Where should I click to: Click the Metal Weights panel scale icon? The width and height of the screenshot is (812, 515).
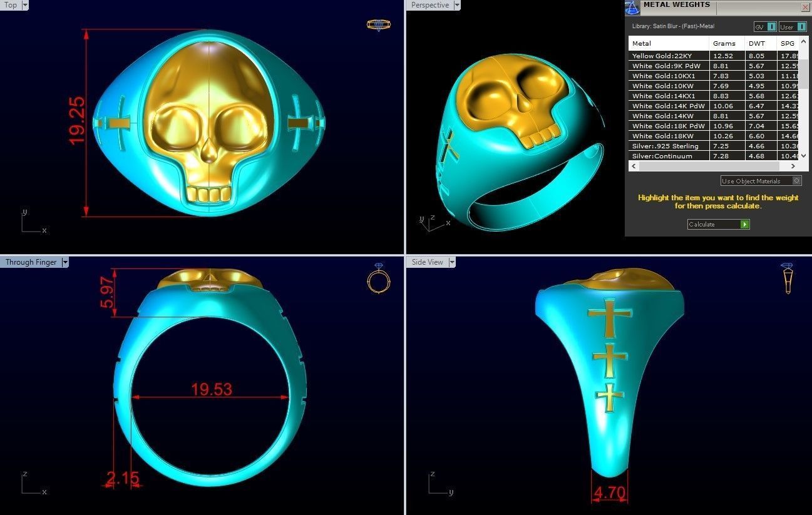632,7
